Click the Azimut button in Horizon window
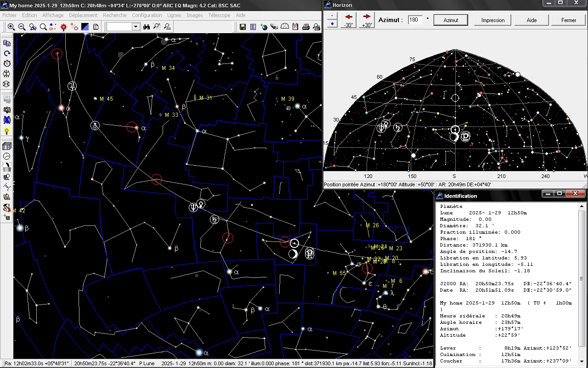Image resolution: width=588 pixels, height=368 pixels. tap(451, 20)
